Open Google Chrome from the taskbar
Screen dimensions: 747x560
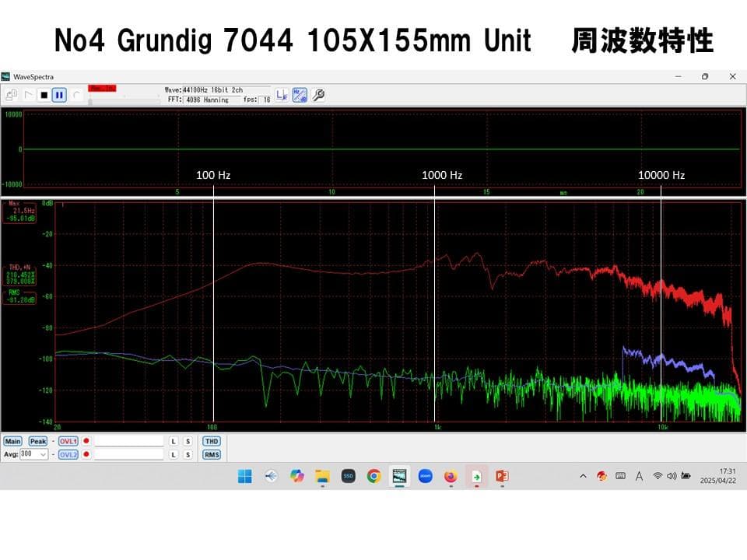[372, 475]
